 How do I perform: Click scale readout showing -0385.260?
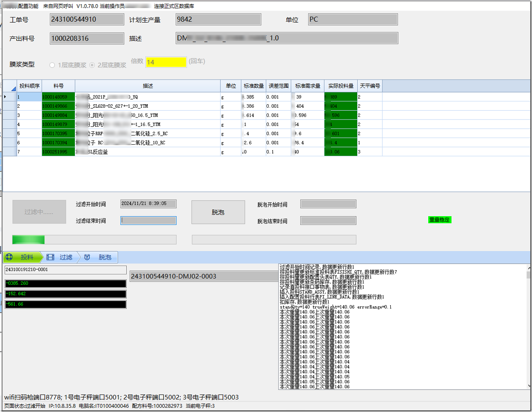pos(65,283)
